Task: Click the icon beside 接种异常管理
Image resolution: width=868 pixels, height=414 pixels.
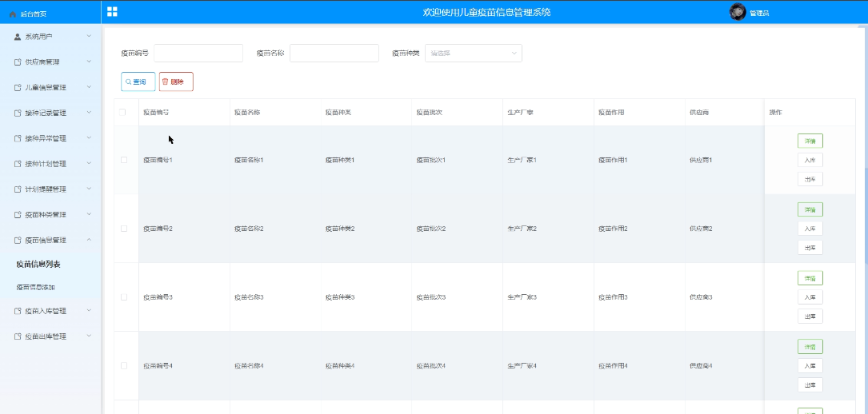Action: point(17,138)
